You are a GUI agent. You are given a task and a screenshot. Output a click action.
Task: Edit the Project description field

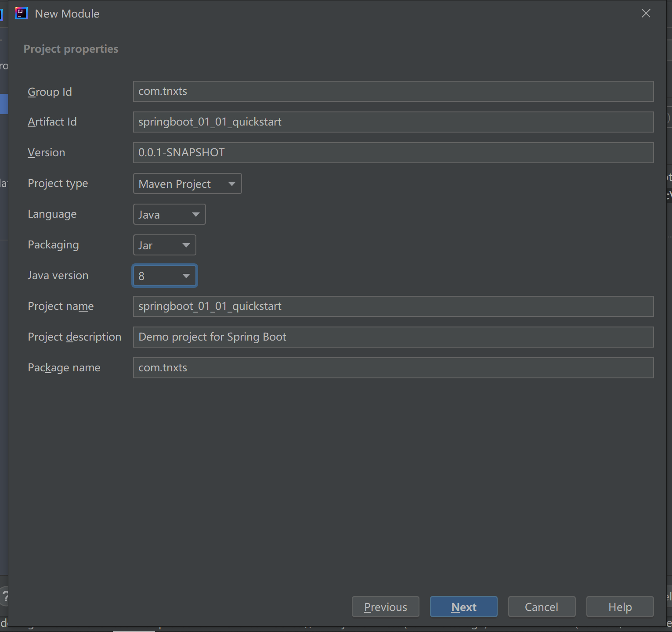point(393,337)
